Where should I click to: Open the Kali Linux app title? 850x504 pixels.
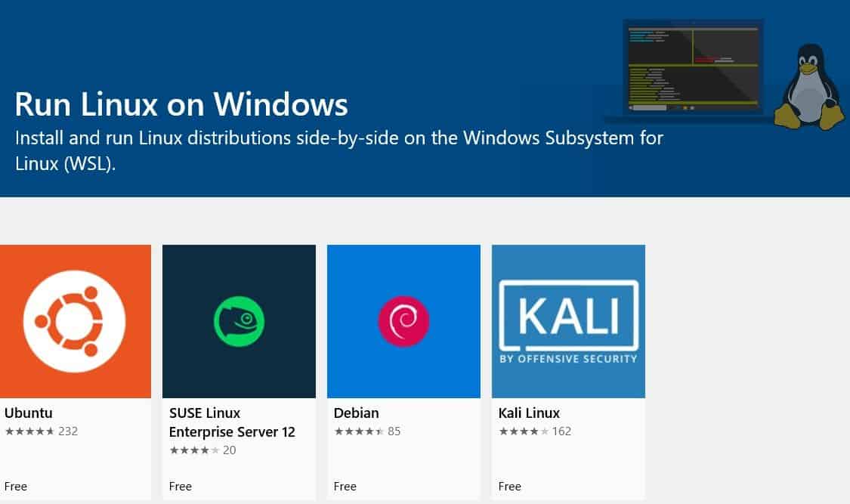click(530, 413)
